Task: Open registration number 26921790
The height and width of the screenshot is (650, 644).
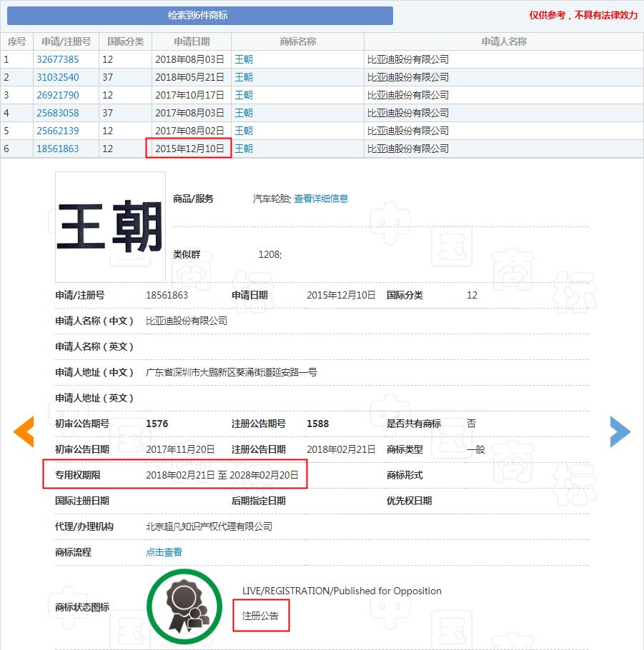Action: click(58, 95)
